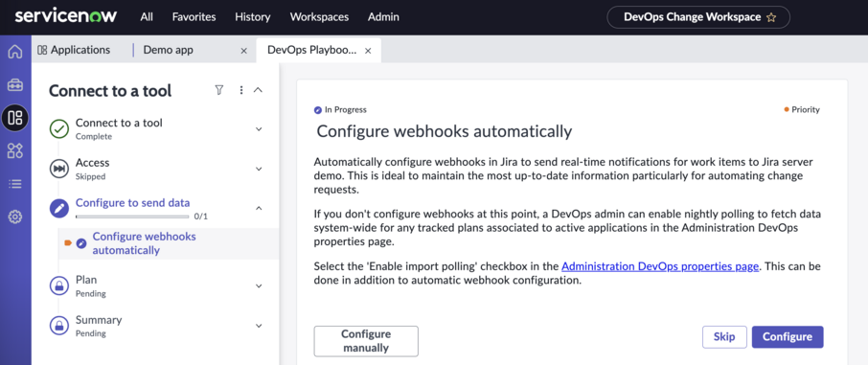Image resolution: width=868 pixels, height=365 pixels.
Task: Collapse the Configure to send data step
Action: pyautogui.click(x=259, y=208)
